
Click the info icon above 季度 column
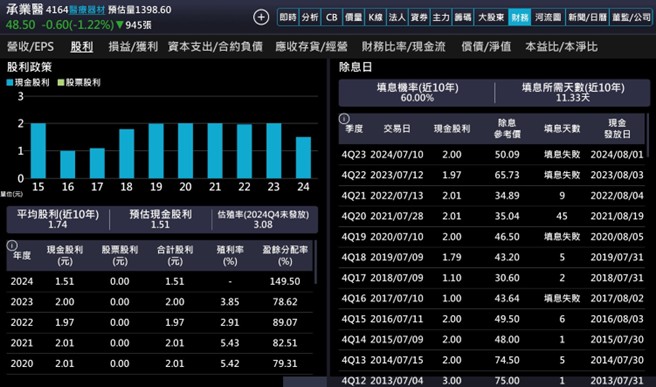click(x=344, y=119)
